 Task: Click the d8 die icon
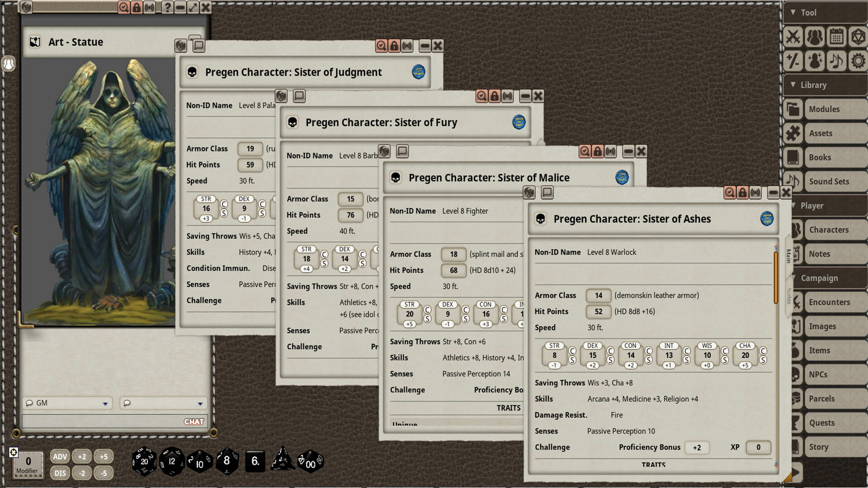pos(227,461)
